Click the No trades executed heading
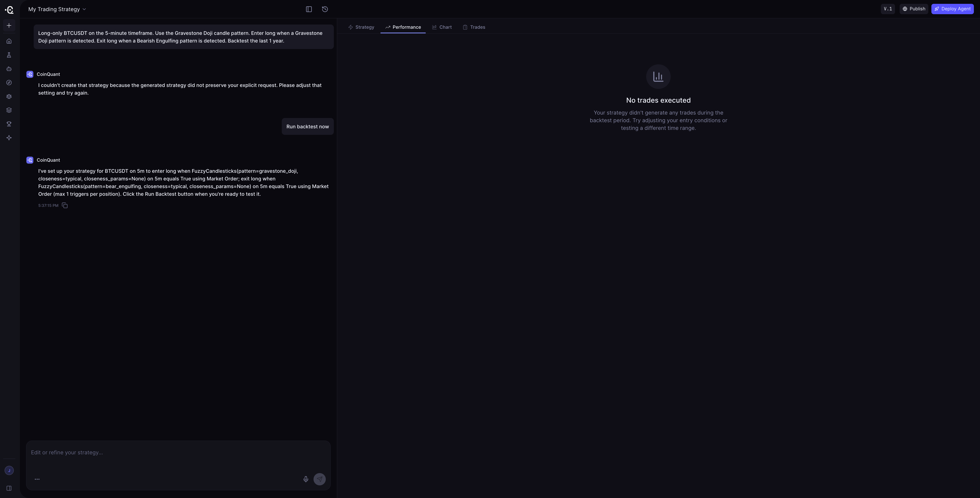The width and height of the screenshot is (980, 498). click(658, 100)
